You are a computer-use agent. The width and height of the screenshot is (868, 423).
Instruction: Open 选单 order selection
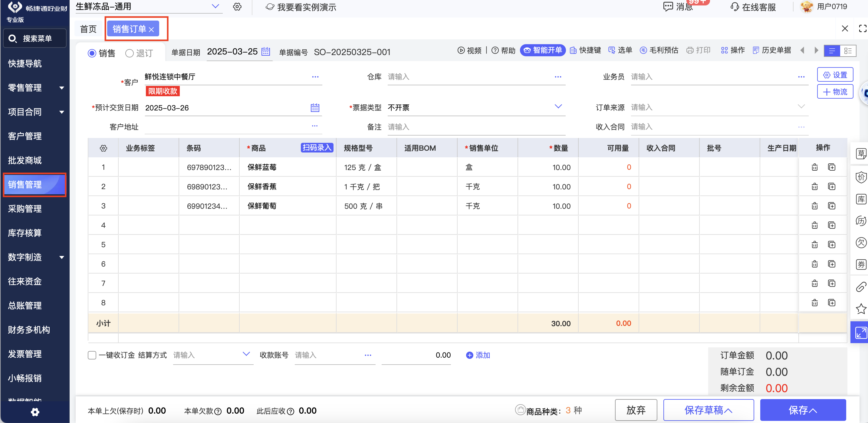click(620, 51)
